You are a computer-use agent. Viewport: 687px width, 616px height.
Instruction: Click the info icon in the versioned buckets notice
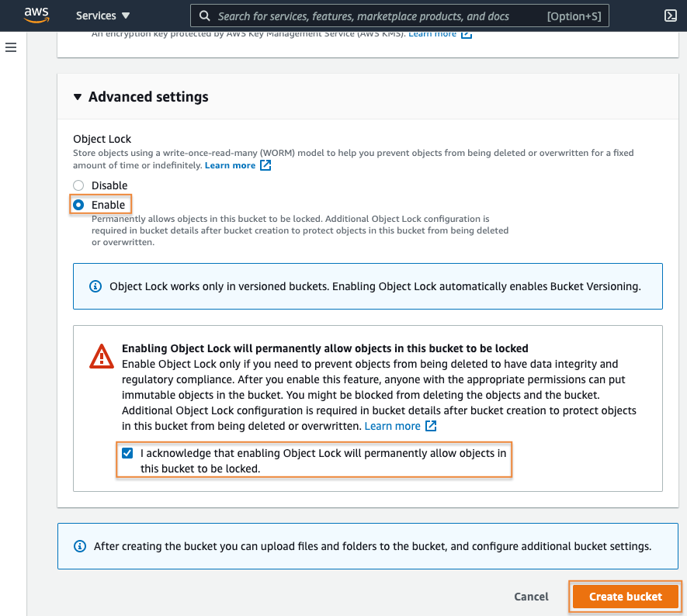[x=95, y=286]
